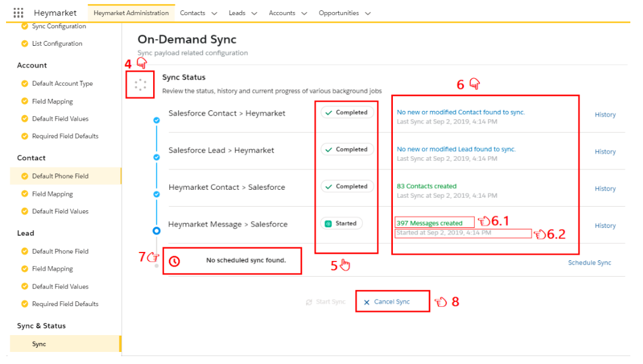The height and width of the screenshot is (364, 643).
Task: Select Default Field Values under Contact
Action: tap(60, 212)
